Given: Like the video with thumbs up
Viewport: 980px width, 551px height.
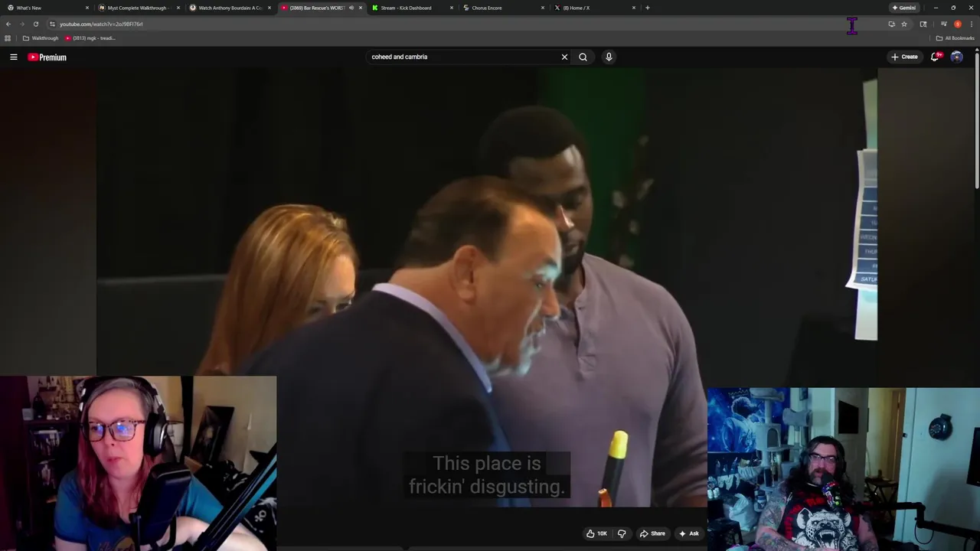Looking at the screenshot, I should pos(596,533).
